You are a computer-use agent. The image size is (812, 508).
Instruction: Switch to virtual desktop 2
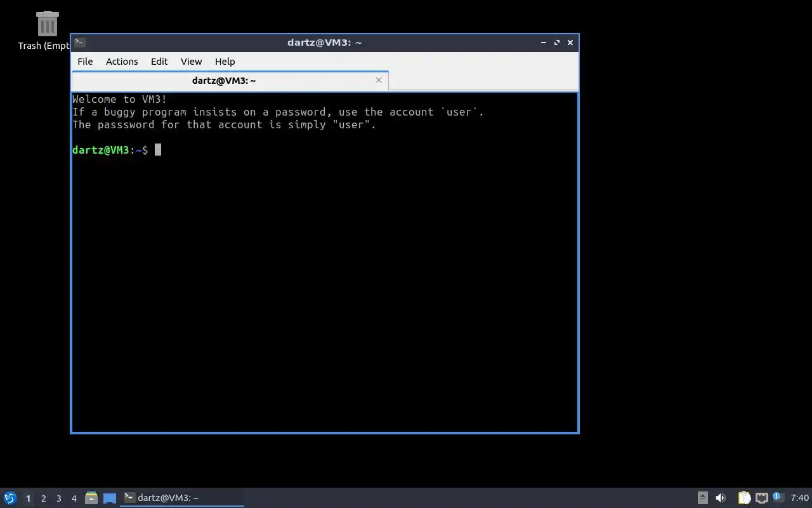[x=44, y=498]
